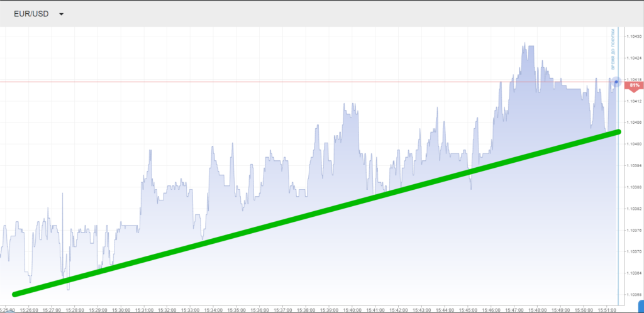Open the EUR/USD asset selector

[31, 14]
